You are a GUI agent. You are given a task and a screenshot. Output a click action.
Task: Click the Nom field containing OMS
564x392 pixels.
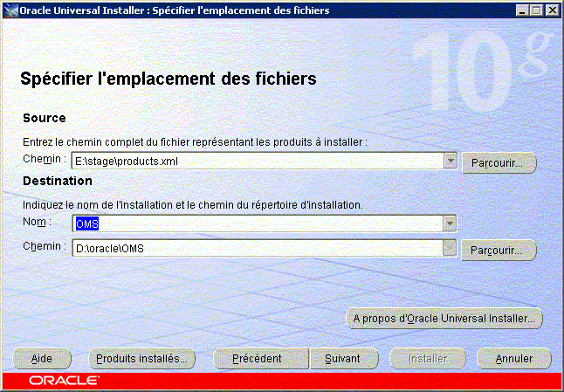[258, 224]
